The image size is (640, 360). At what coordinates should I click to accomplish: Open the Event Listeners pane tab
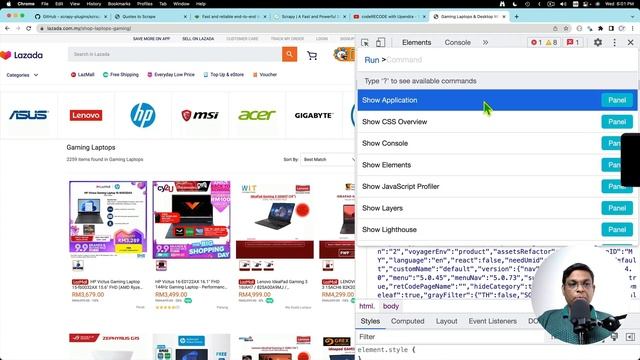(492, 321)
